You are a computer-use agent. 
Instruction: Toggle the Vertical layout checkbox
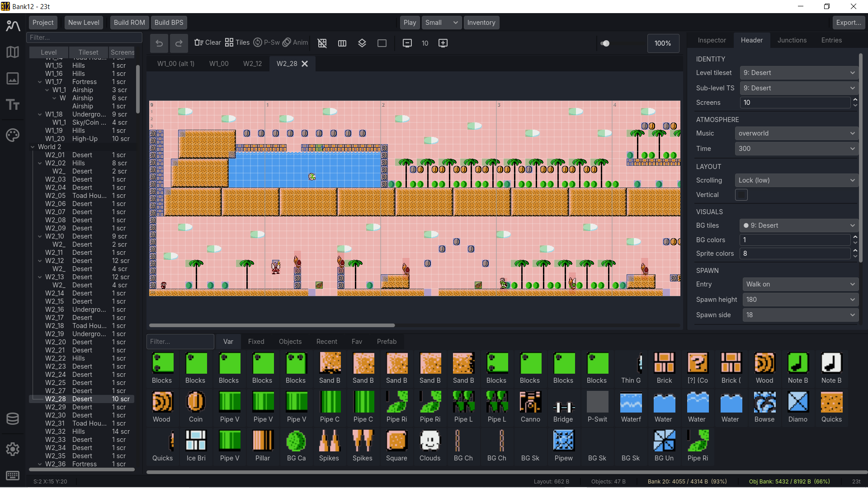point(741,195)
